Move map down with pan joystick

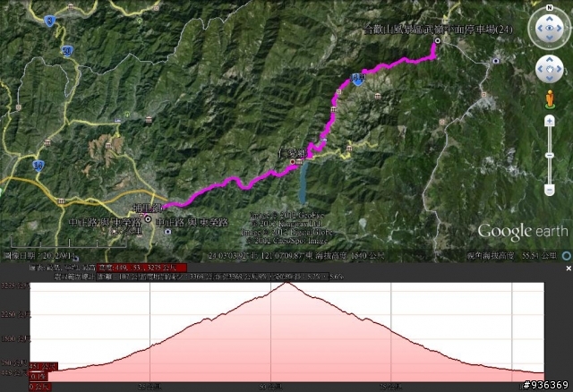point(549,79)
